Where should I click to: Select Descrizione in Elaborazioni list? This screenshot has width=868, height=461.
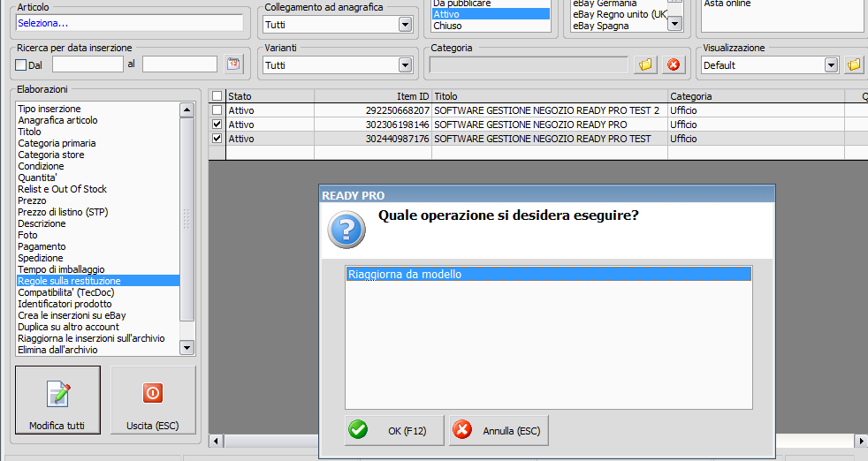pyautogui.click(x=42, y=223)
